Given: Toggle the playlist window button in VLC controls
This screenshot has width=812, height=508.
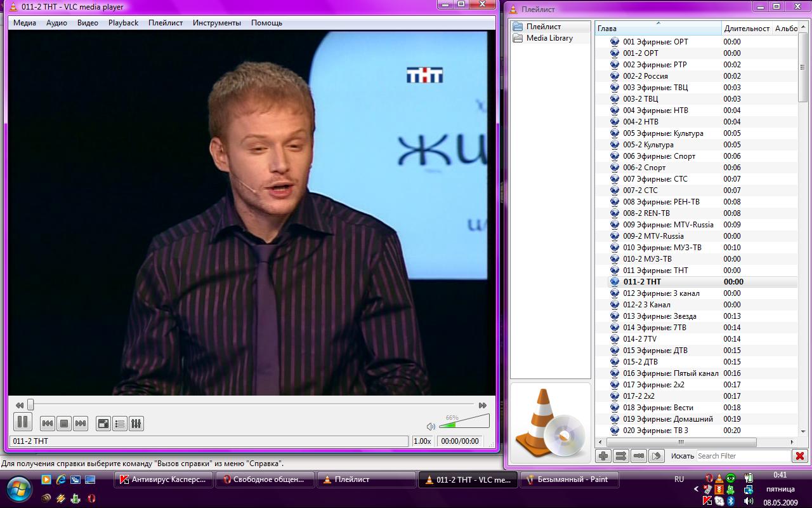Looking at the screenshot, I should pyautogui.click(x=119, y=424).
